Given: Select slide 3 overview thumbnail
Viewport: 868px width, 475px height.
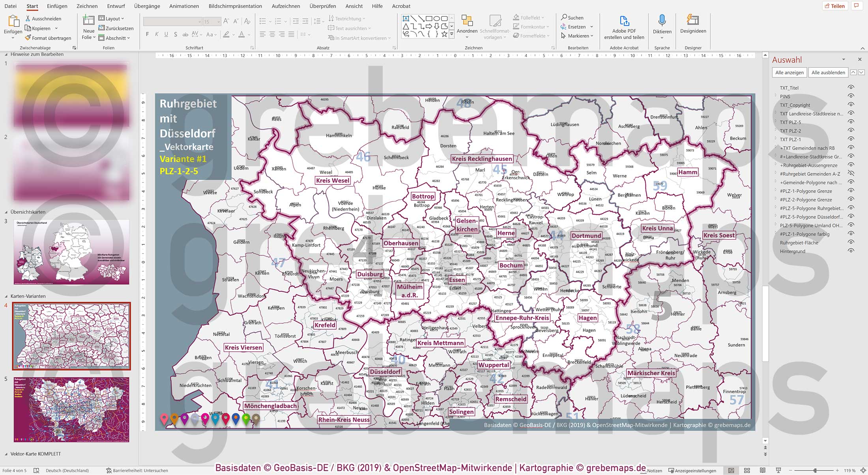Looking at the screenshot, I should (71, 252).
